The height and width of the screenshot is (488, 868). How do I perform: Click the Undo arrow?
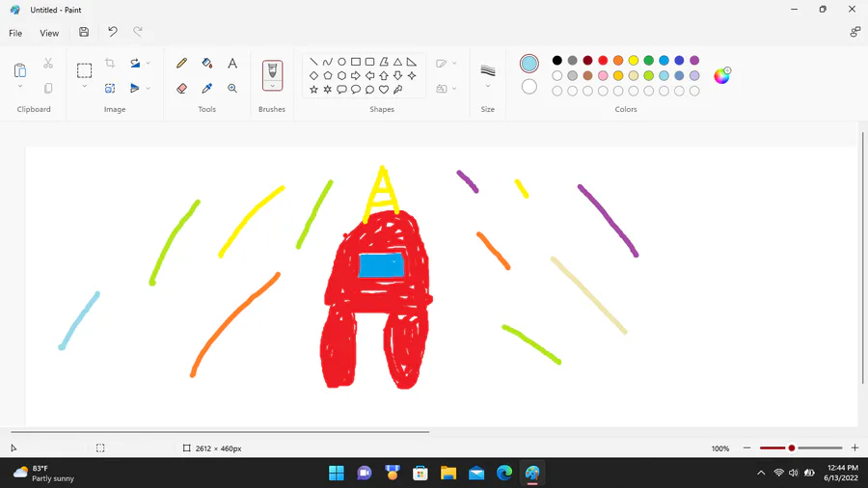113,32
